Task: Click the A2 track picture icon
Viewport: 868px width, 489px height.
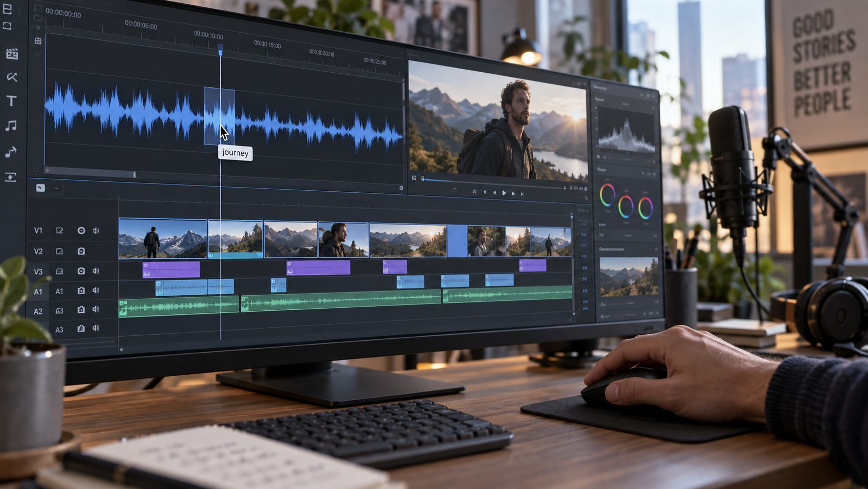Action: (60, 310)
